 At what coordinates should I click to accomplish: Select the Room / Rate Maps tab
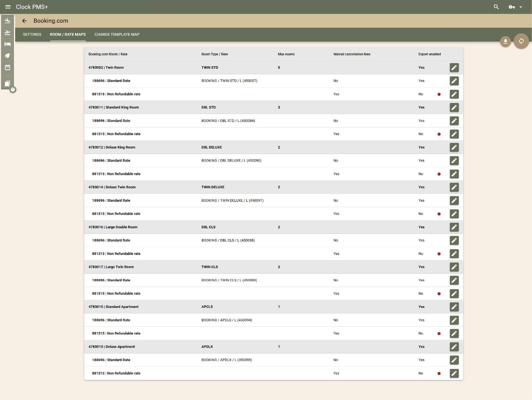[x=68, y=34]
